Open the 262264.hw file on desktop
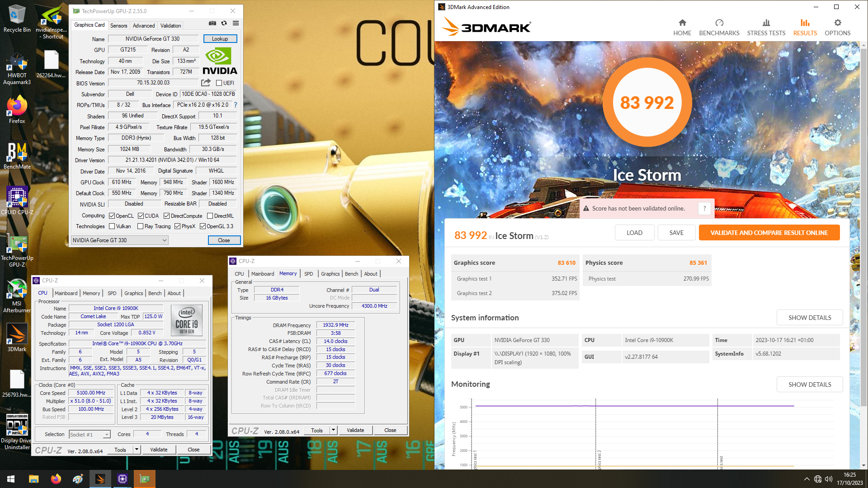 [x=51, y=64]
